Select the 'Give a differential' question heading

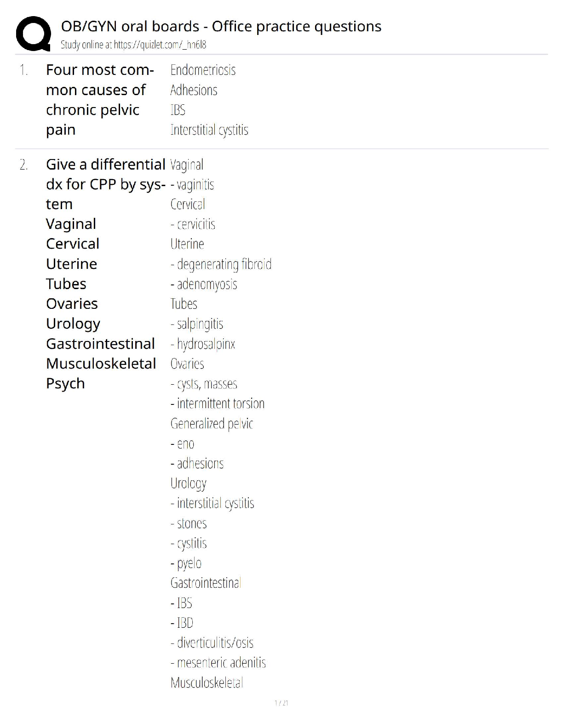105,164
